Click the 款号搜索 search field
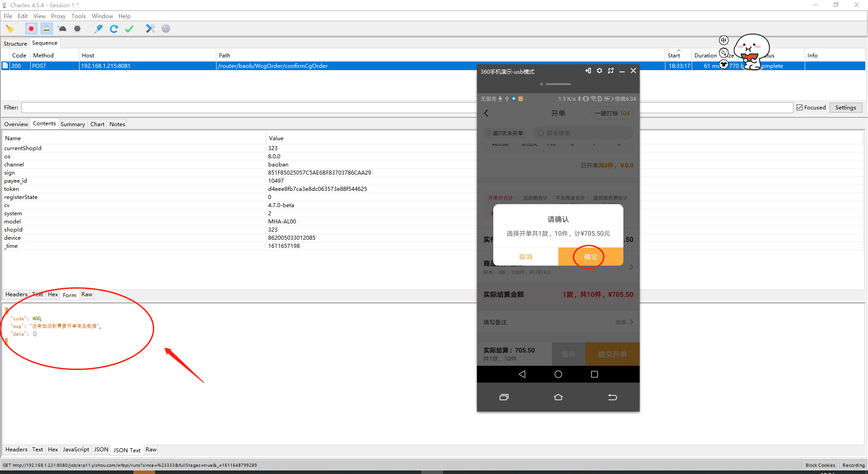 583,133
